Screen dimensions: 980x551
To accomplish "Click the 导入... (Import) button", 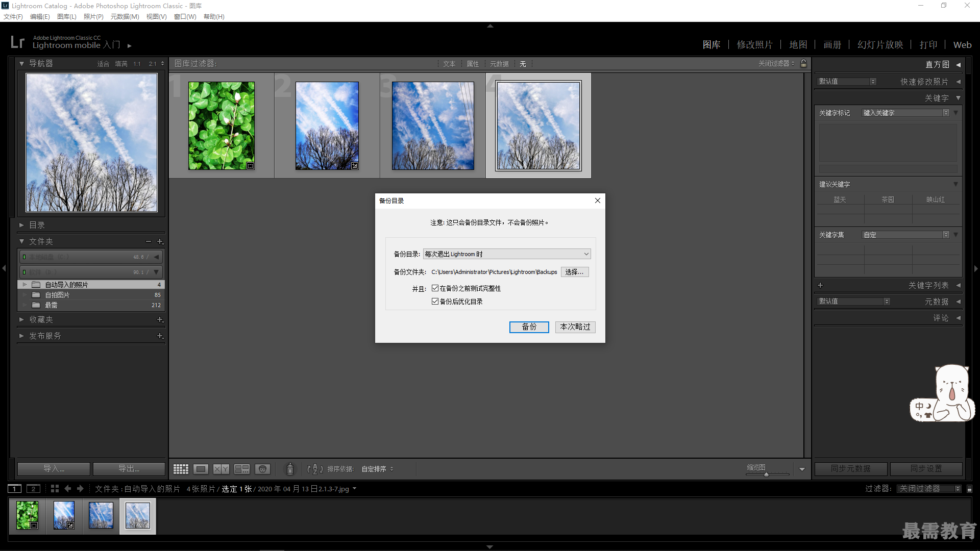I will coord(54,468).
